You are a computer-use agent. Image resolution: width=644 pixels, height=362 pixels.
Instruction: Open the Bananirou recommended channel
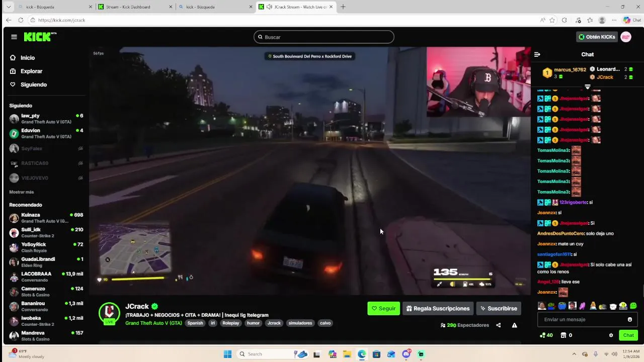point(46,306)
